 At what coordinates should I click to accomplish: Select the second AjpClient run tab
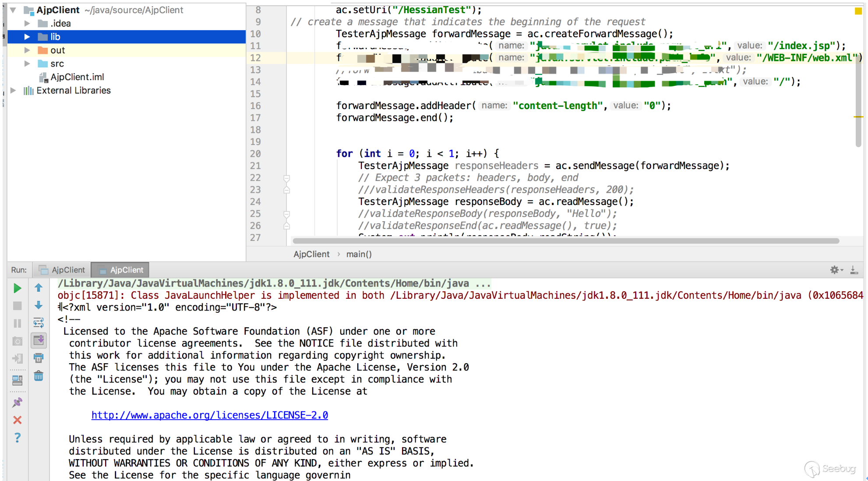coord(120,270)
